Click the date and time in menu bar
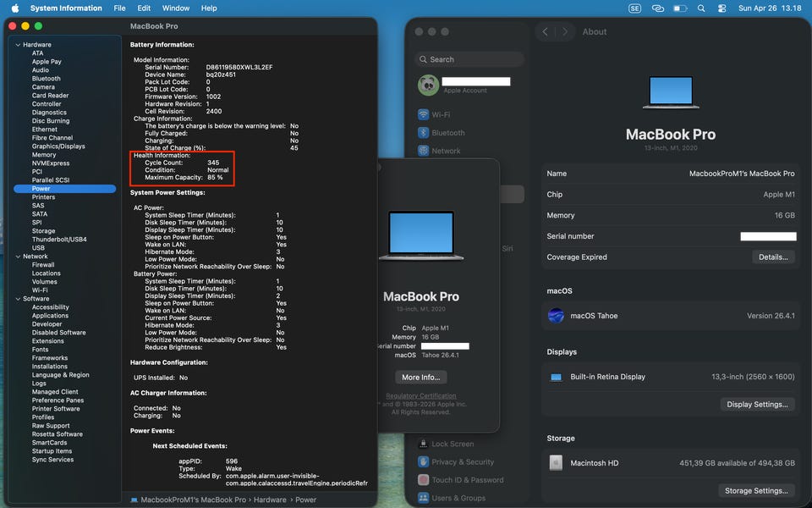The image size is (812, 508). pos(770,8)
